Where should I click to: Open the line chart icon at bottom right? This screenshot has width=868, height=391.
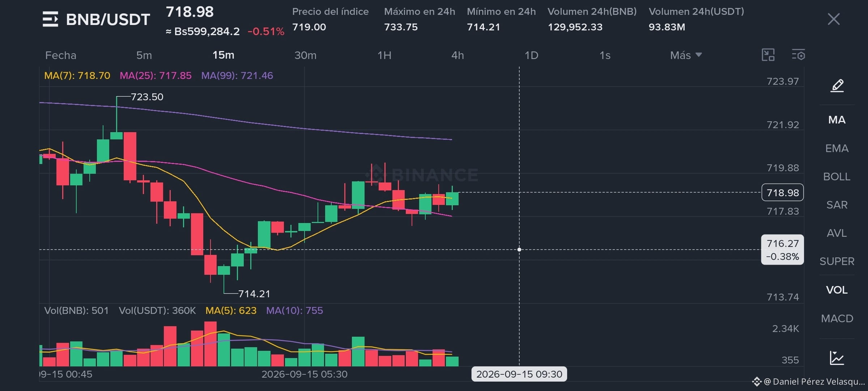[837, 358]
